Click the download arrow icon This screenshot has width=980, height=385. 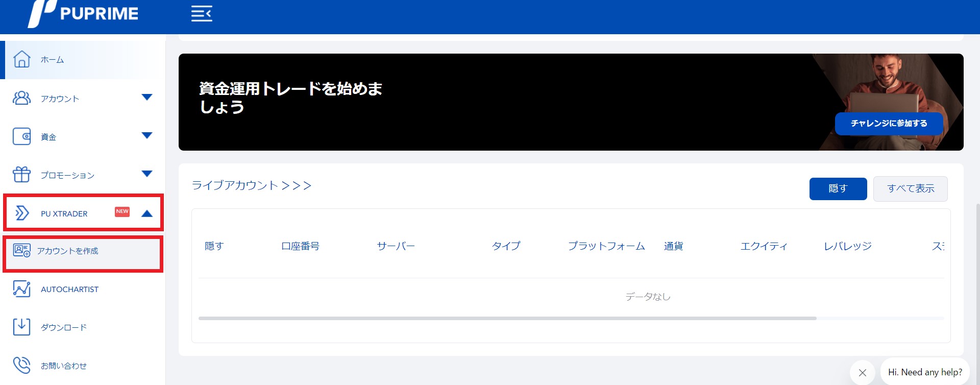[x=21, y=327]
